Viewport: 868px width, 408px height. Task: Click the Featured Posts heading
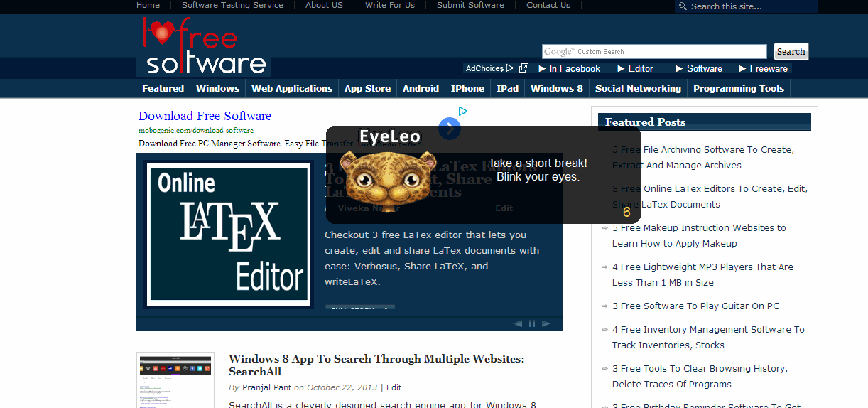pyautogui.click(x=645, y=122)
